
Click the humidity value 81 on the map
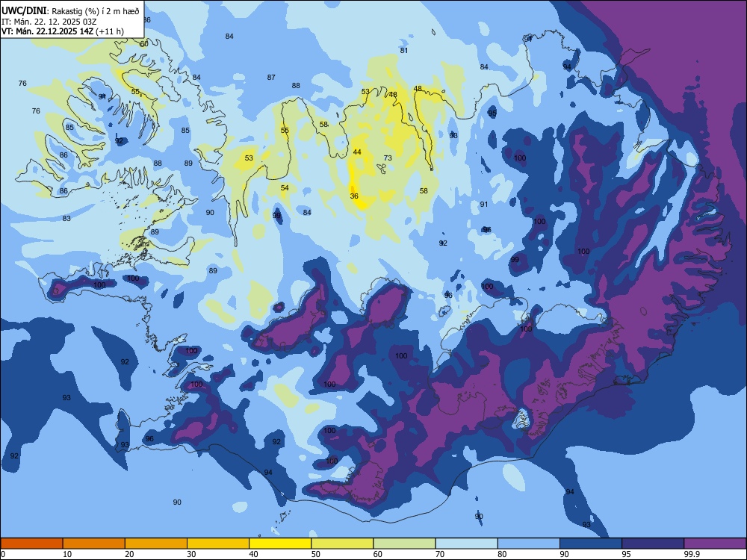[404, 51]
